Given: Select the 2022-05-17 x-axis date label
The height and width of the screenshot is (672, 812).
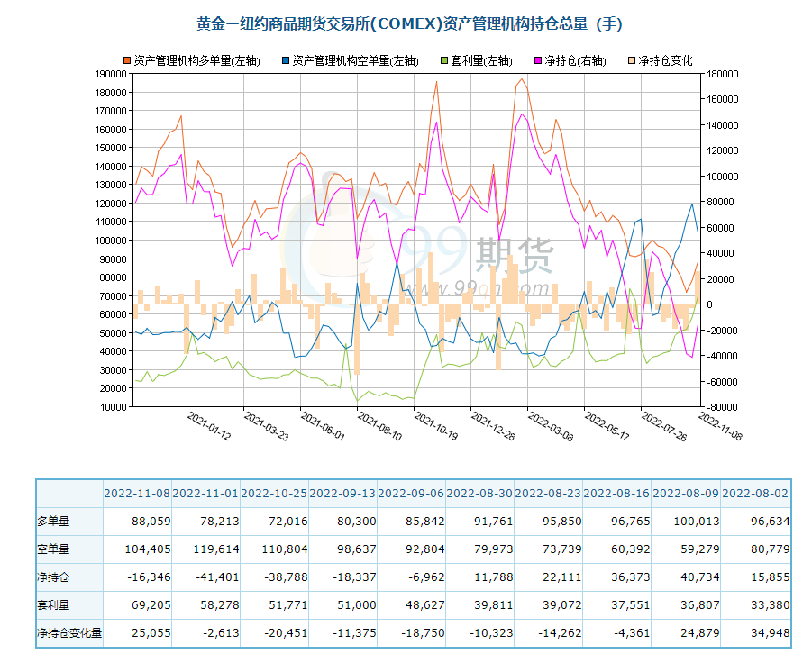Looking at the screenshot, I should coord(607,426).
